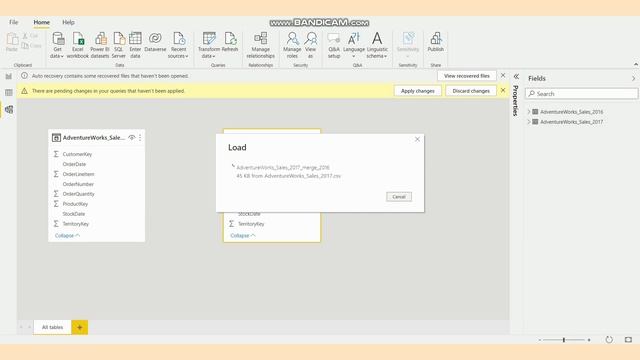Import an Excel workbook
This screenshot has height=360, width=640.
[78, 45]
